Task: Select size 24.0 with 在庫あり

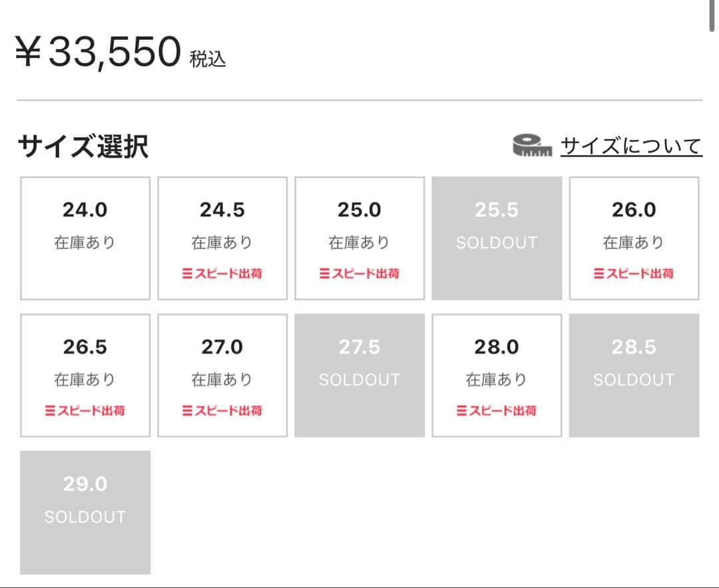Action: (85, 237)
